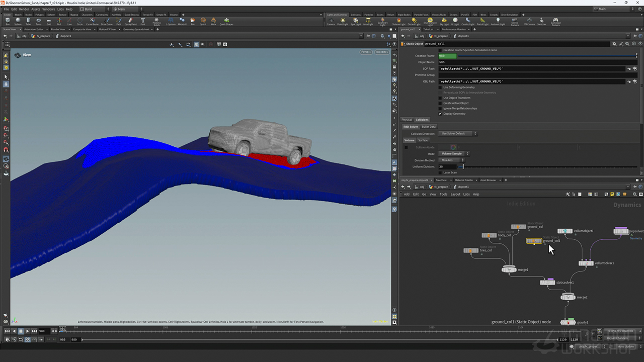
Task: Click the staticsolver1 node in network
Action: point(547,283)
